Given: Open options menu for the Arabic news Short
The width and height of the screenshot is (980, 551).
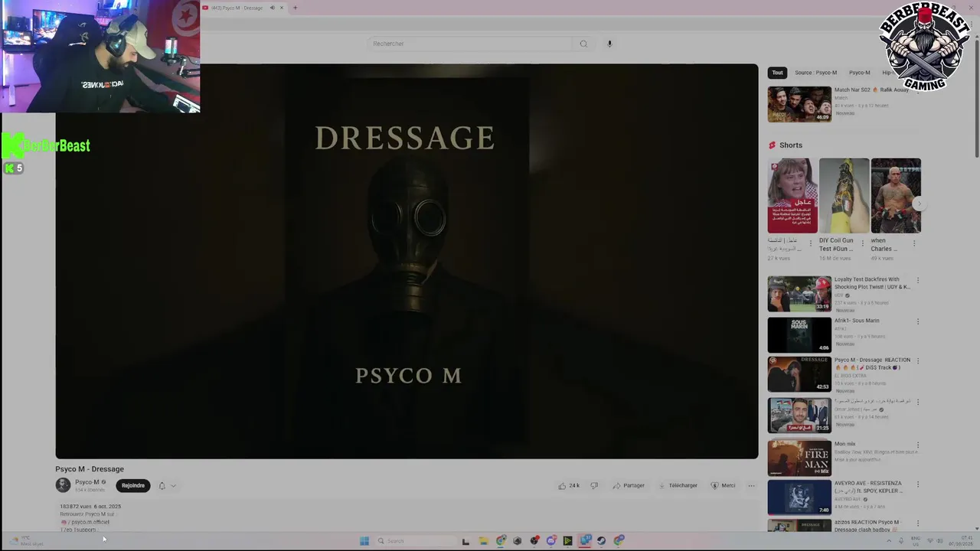Looking at the screenshot, I should [x=811, y=243].
